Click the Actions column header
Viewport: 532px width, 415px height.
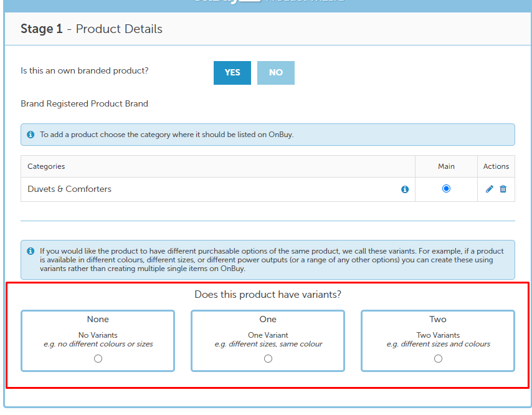[x=496, y=166]
